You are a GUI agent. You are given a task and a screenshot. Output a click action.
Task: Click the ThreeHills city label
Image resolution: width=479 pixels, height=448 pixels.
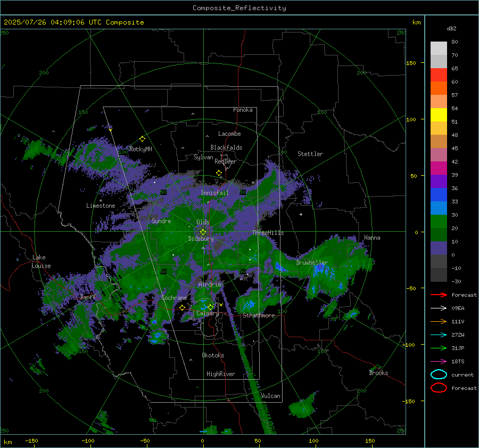click(x=268, y=233)
